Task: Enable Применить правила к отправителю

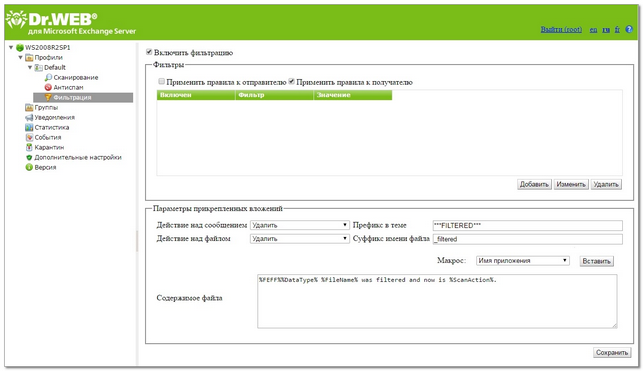Action: click(x=162, y=82)
